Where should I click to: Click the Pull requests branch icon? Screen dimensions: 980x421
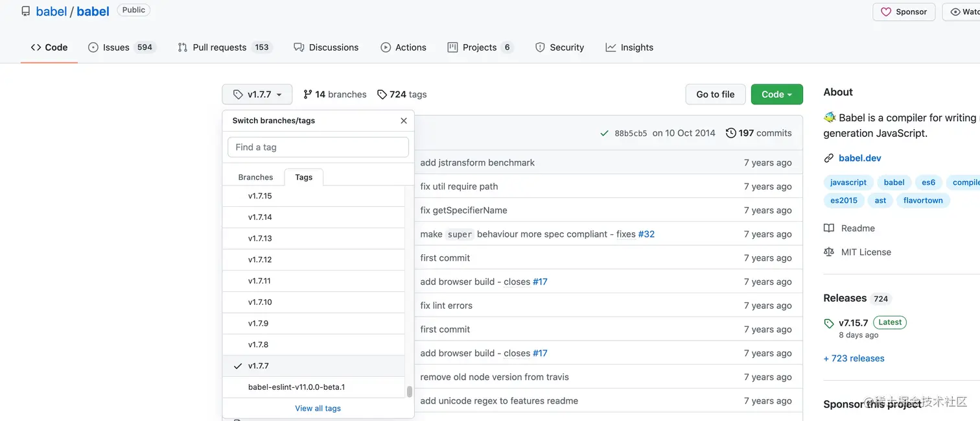pos(183,47)
